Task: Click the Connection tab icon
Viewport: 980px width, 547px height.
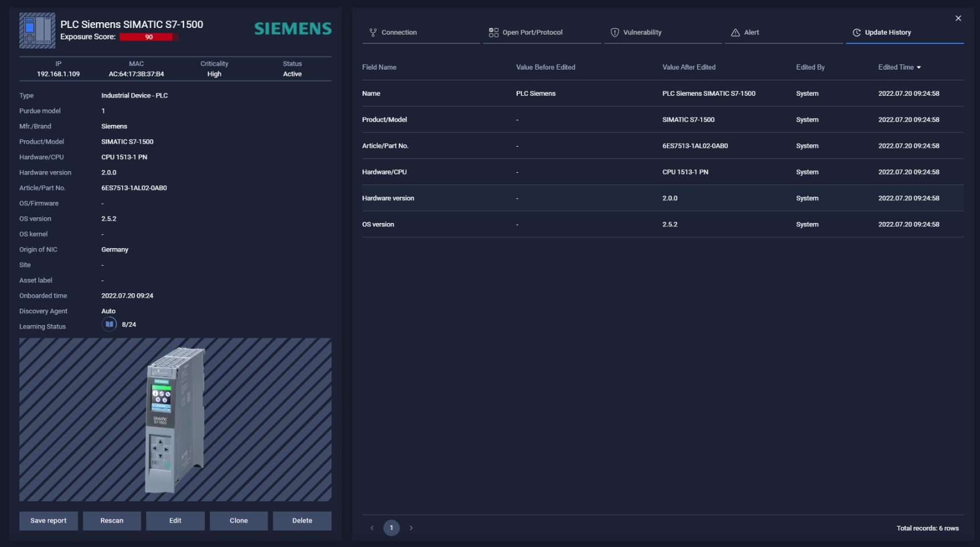Action: tap(373, 33)
